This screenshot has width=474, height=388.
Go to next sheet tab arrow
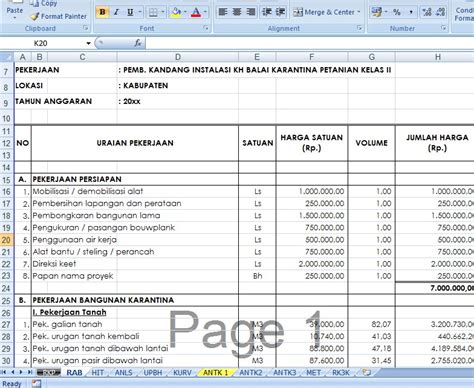click(21, 372)
